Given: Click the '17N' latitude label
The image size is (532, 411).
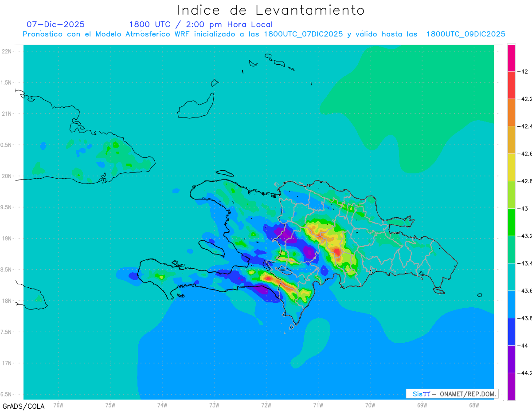Looking at the screenshot, I should [x=7, y=363].
